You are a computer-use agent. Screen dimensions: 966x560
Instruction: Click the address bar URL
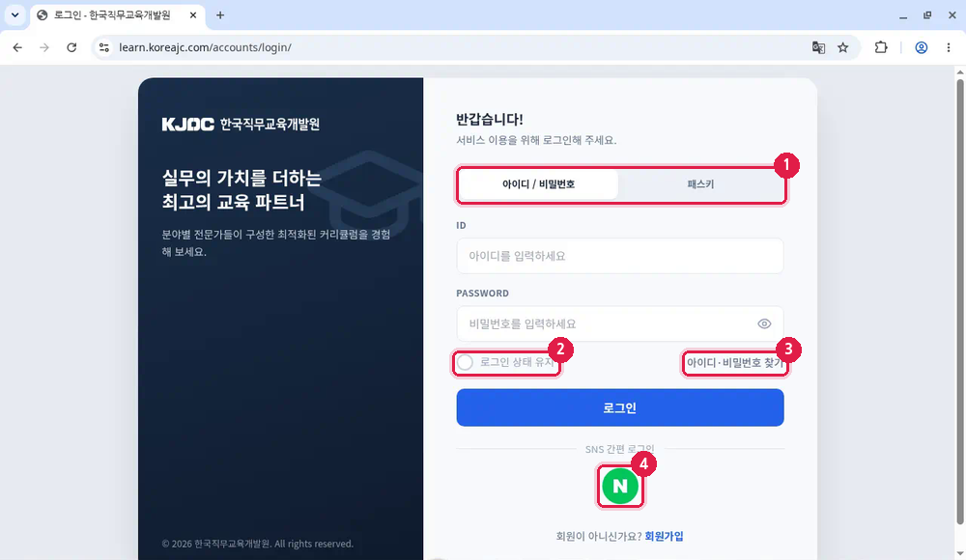pyautogui.click(x=205, y=47)
